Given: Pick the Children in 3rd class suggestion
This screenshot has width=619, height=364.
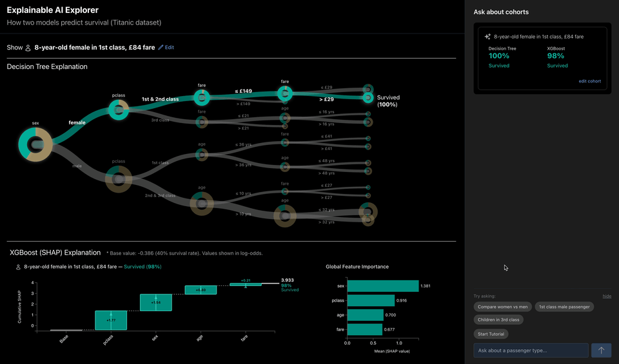Looking at the screenshot, I should click(x=498, y=320).
